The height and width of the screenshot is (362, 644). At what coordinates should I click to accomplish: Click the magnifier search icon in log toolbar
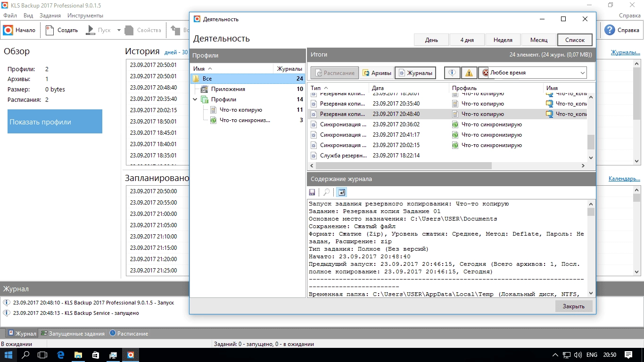tap(326, 192)
